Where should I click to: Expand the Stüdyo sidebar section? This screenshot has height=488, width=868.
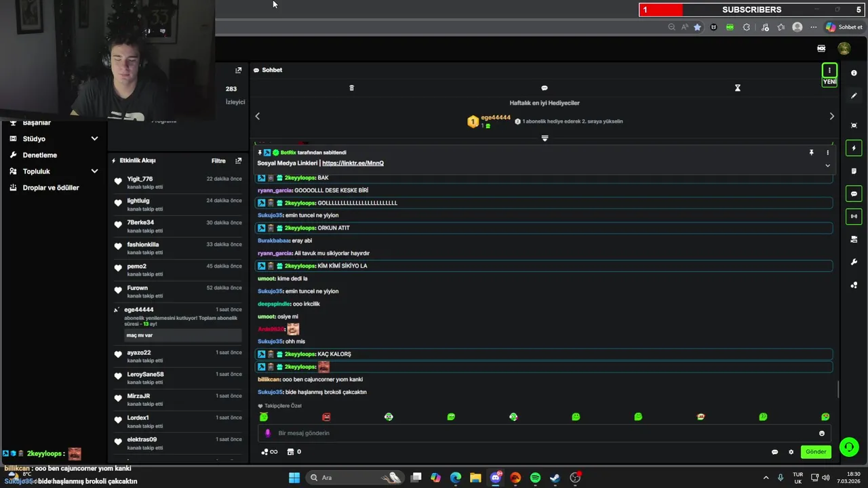94,139
